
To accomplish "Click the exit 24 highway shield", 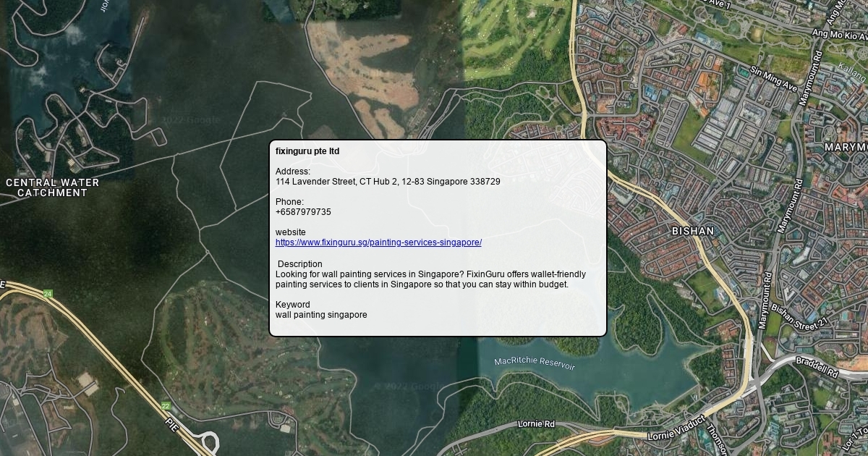I will click(x=48, y=293).
